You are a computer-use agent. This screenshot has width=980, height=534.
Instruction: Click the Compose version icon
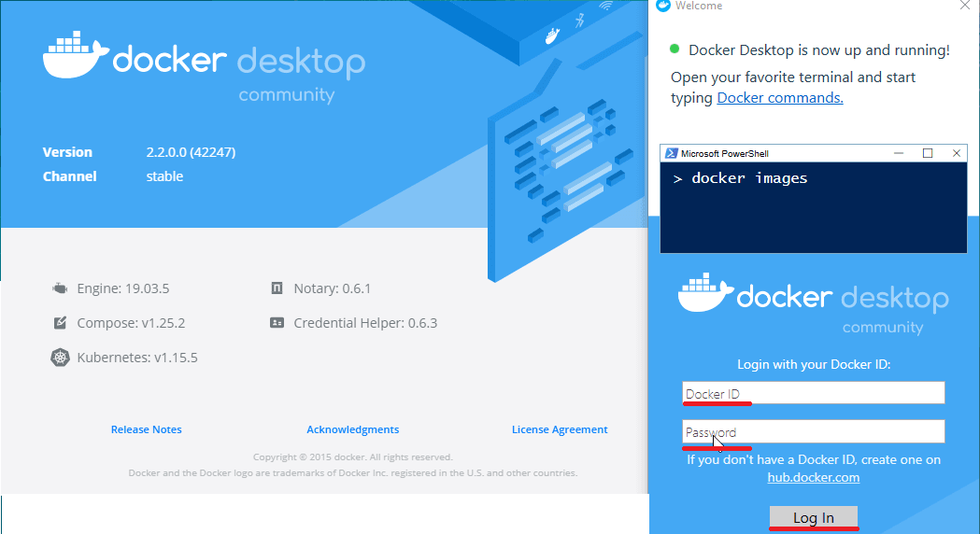click(x=60, y=323)
